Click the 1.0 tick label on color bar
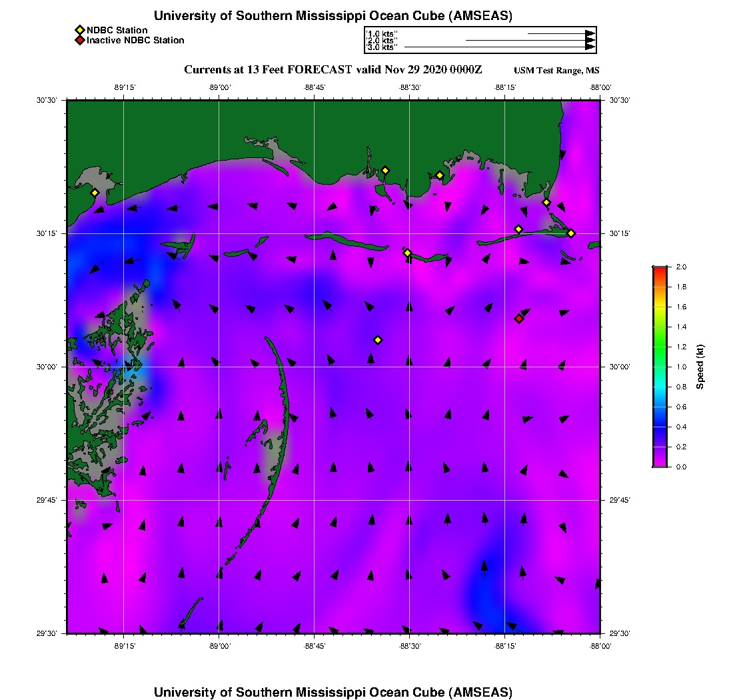This screenshot has height=700, width=733. point(681,367)
